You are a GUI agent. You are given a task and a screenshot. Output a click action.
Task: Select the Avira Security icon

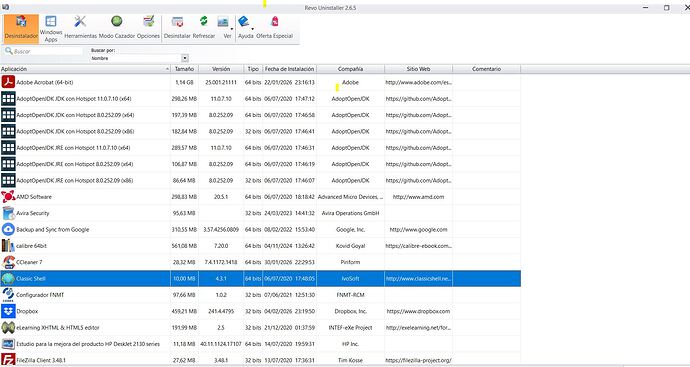click(x=8, y=213)
